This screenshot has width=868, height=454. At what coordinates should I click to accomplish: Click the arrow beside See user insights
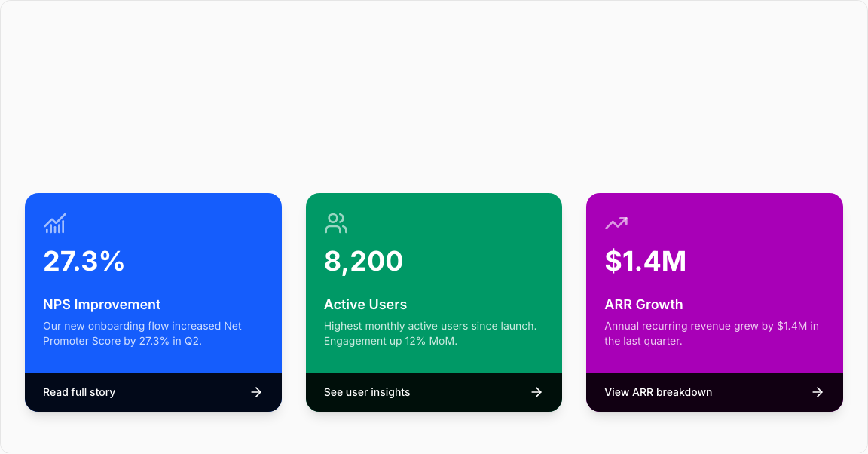click(x=536, y=392)
